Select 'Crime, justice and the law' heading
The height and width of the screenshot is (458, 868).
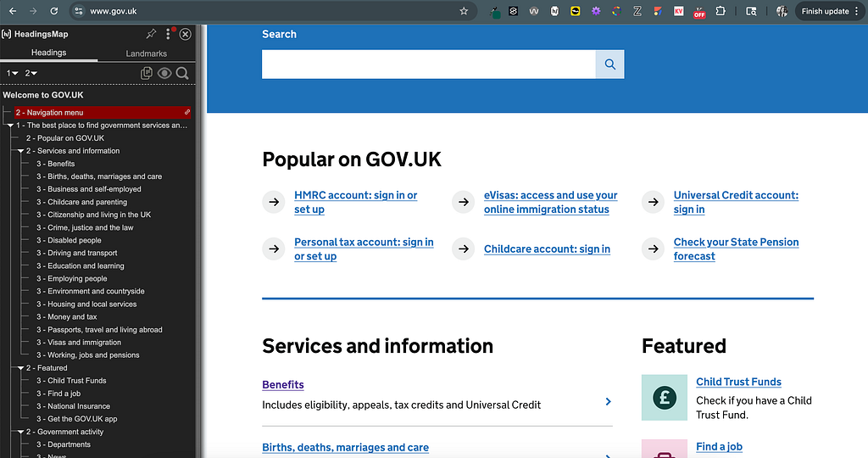[85, 227]
